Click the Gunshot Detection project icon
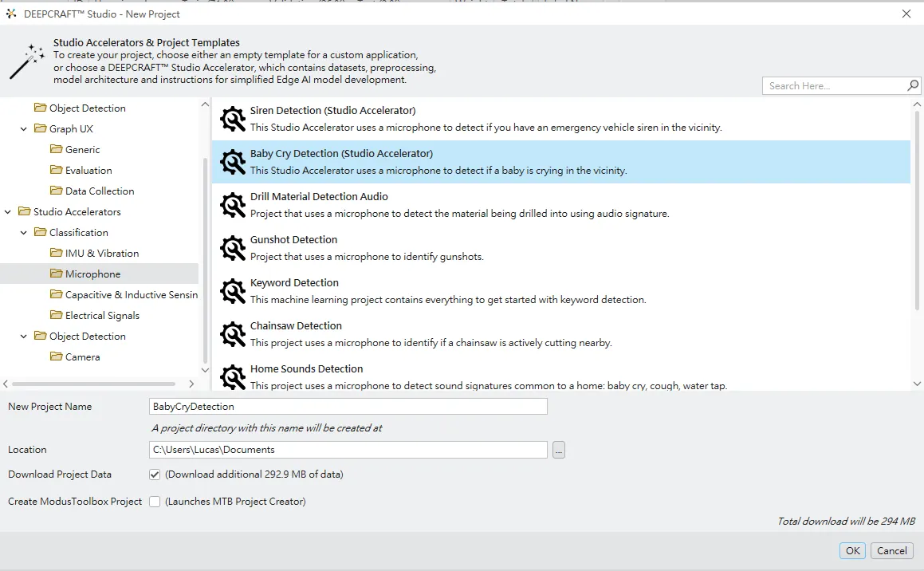This screenshot has height=571, width=924. (233, 248)
